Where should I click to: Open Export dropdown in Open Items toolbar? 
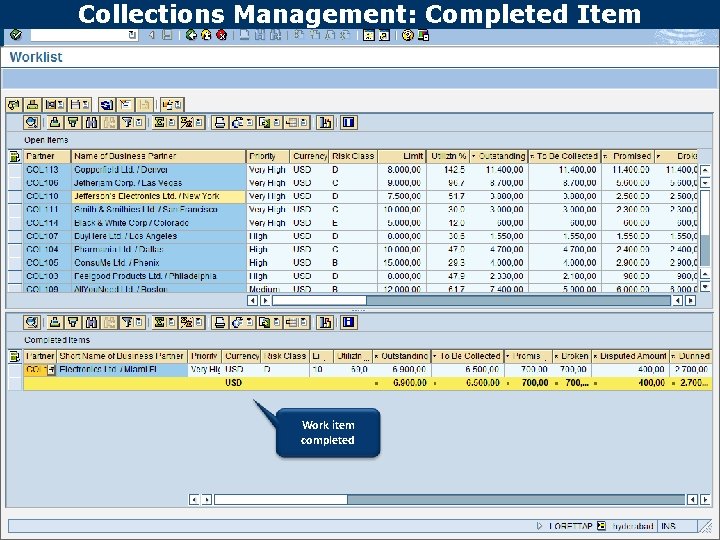(276, 123)
